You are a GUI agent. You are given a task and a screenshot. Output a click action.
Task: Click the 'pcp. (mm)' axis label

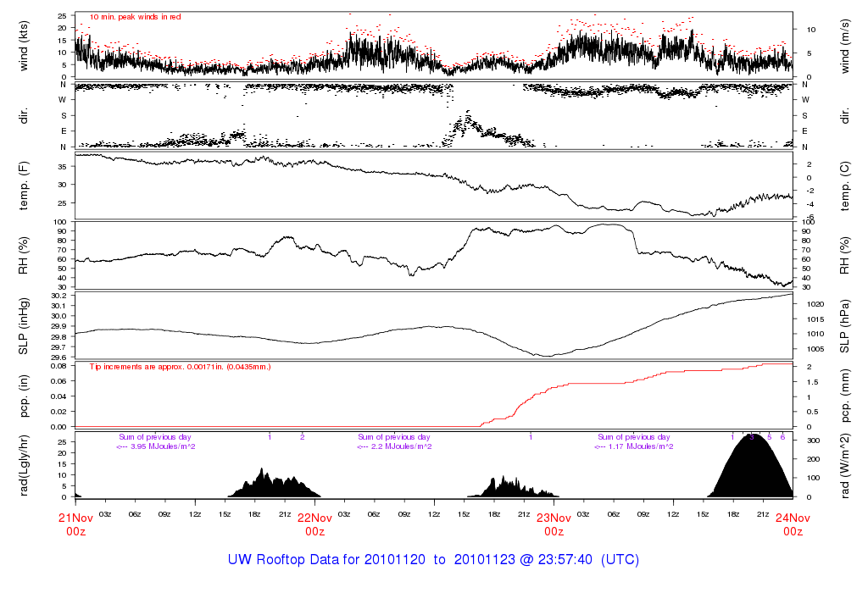(845, 396)
